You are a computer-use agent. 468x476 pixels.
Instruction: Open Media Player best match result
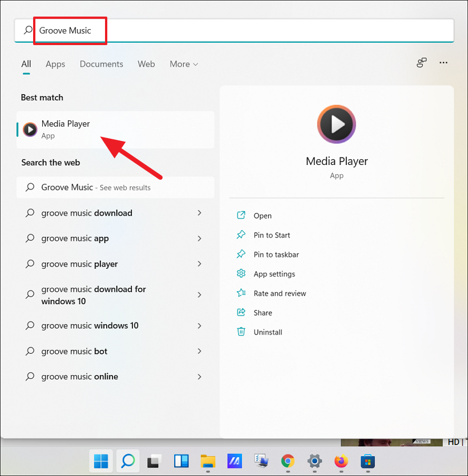[x=115, y=130]
